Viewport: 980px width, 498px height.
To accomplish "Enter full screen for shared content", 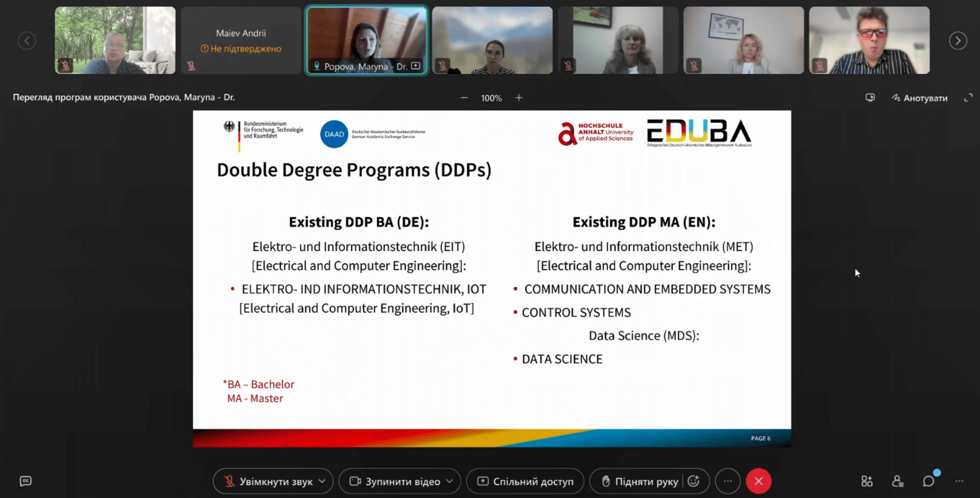I will pos(968,98).
